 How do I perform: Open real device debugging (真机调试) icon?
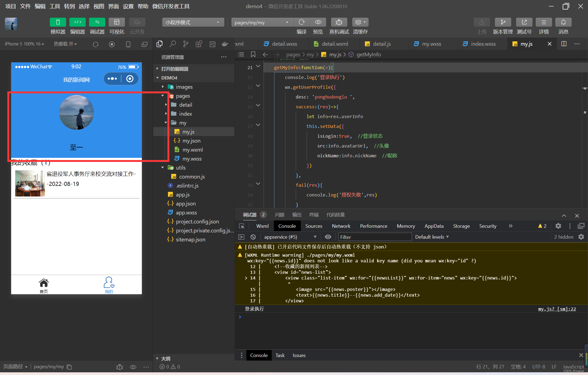pyautogui.click(x=339, y=22)
